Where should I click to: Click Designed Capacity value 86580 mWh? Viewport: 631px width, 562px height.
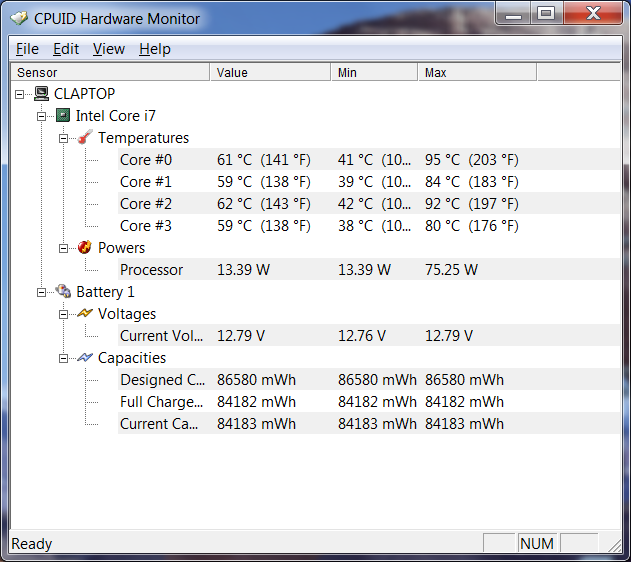tap(256, 380)
